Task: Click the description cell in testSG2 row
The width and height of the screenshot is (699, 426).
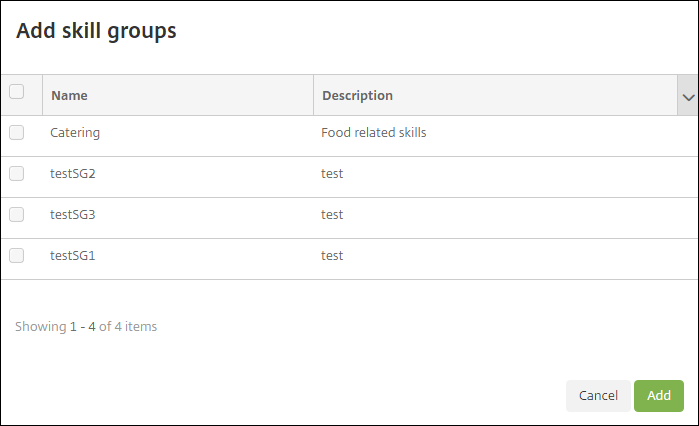Action: point(332,173)
